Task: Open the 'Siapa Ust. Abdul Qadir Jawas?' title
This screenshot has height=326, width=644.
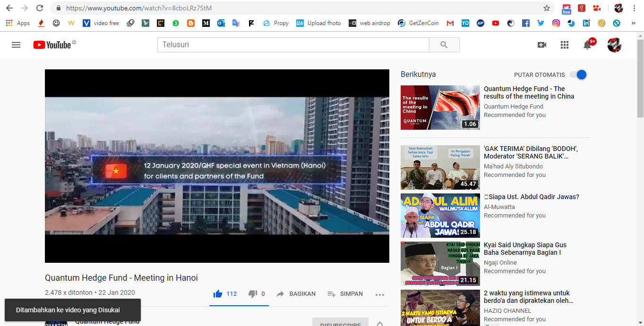Action: [x=532, y=197]
